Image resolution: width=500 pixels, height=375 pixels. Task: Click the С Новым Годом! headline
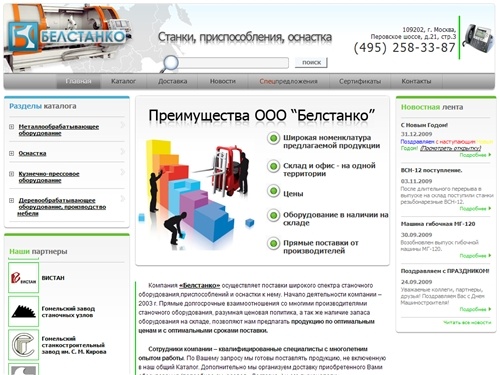(x=424, y=125)
